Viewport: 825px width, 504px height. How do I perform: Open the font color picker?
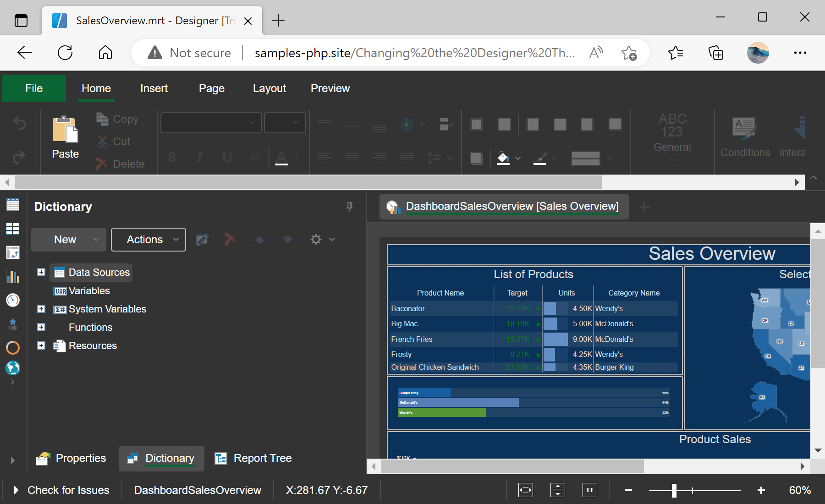(287, 158)
